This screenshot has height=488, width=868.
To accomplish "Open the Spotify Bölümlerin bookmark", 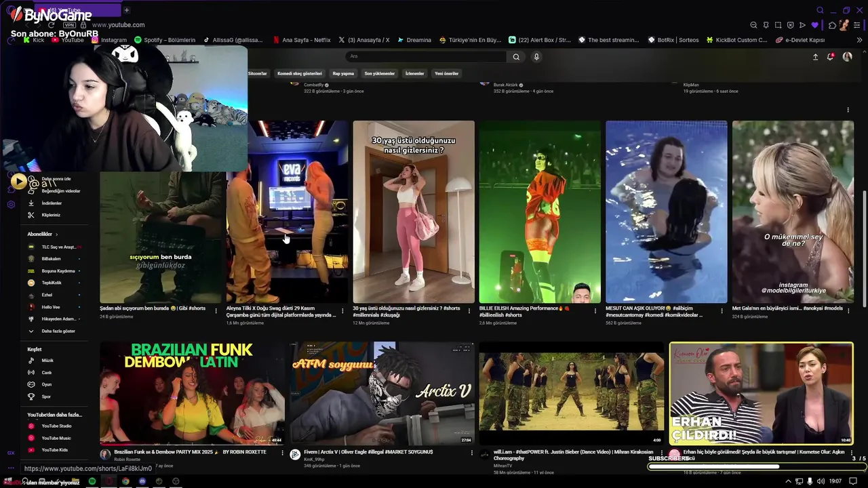I will (165, 40).
